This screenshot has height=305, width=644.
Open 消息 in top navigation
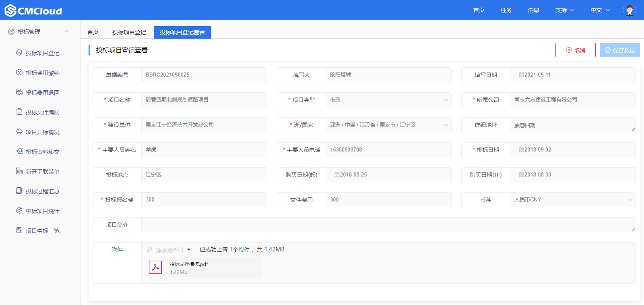534,10
